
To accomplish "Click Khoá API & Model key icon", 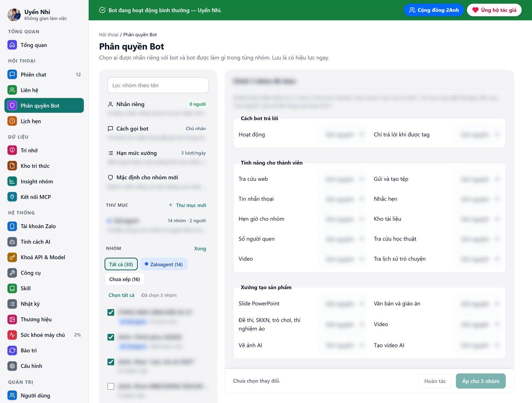I will (12, 257).
